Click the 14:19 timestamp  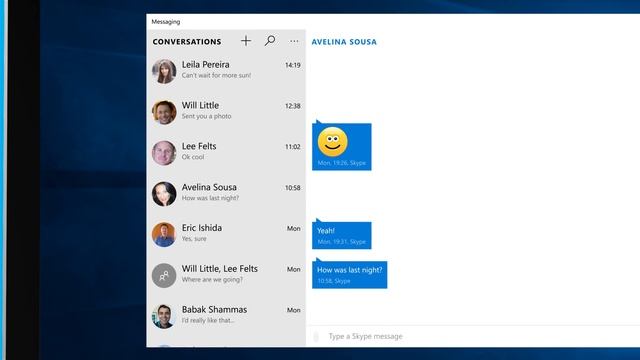coord(293,65)
